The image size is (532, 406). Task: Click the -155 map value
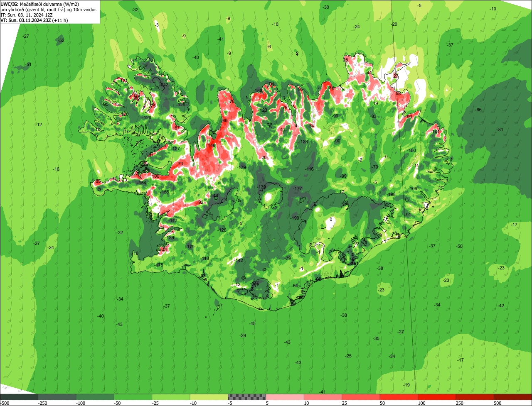[165, 192]
